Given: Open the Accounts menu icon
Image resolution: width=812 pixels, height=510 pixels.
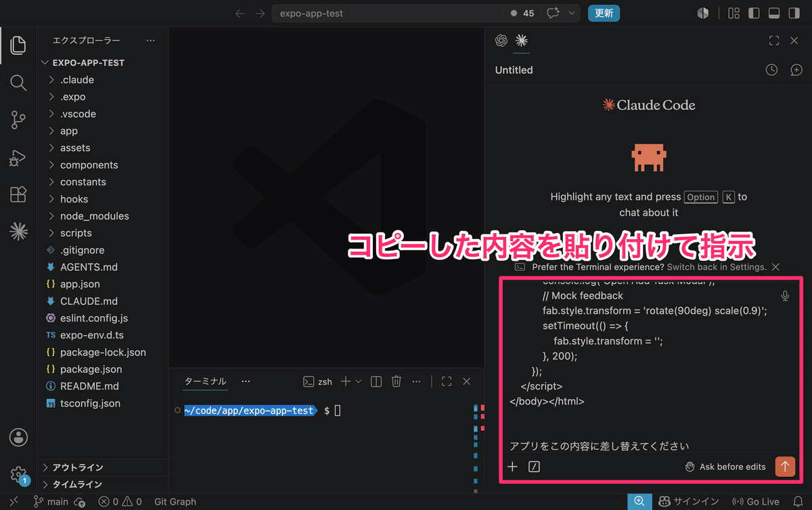Looking at the screenshot, I should tap(18, 437).
